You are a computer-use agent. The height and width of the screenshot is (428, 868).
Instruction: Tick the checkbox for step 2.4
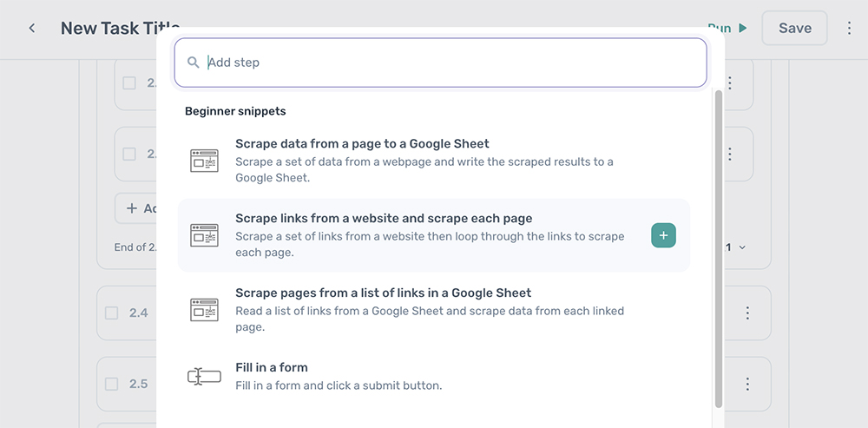click(112, 313)
